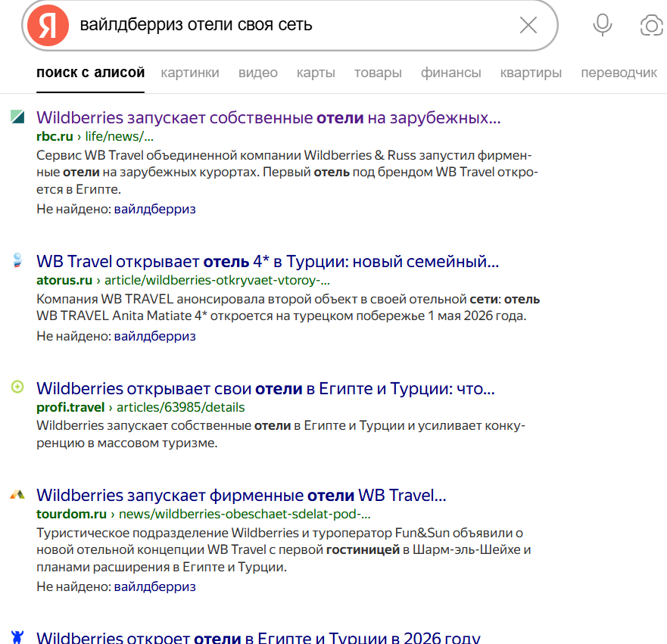Screen dimensions: 667x644
Task: Open 'Wildberries откроет отели в Египте и Турции в 2026' result
Action: click(258, 637)
